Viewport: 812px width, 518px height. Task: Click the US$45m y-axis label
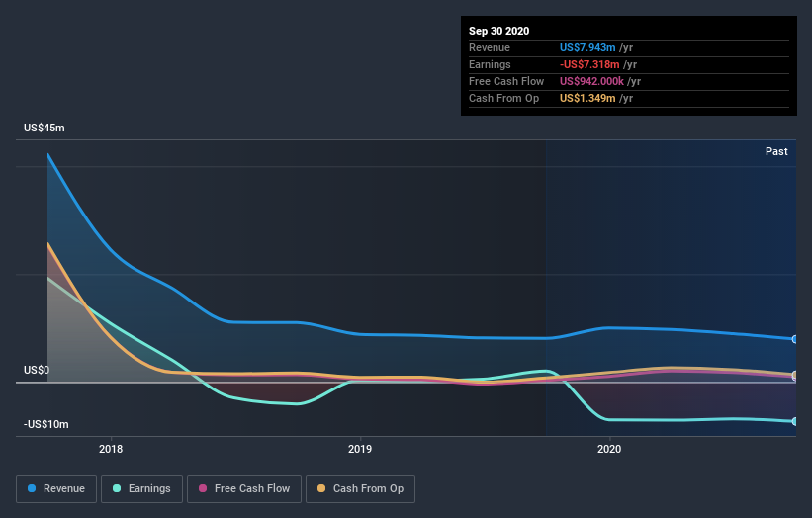45,128
